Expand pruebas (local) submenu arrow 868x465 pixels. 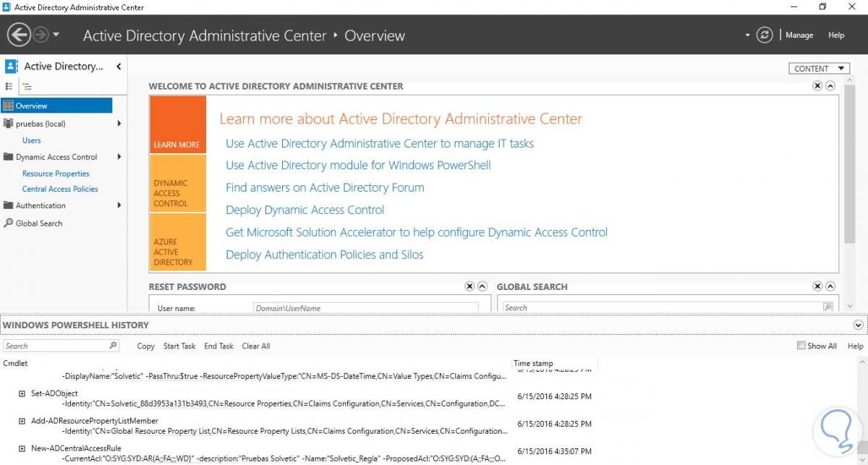tap(119, 124)
